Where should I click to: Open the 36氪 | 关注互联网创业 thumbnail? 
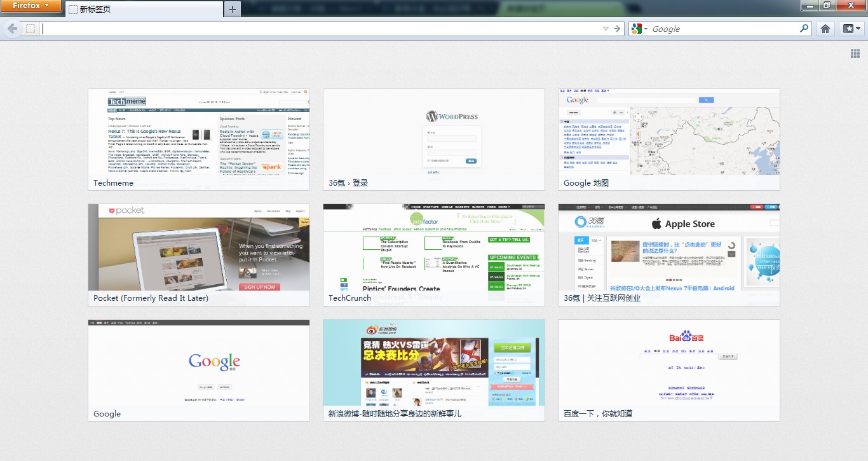click(x=669, y=255)
